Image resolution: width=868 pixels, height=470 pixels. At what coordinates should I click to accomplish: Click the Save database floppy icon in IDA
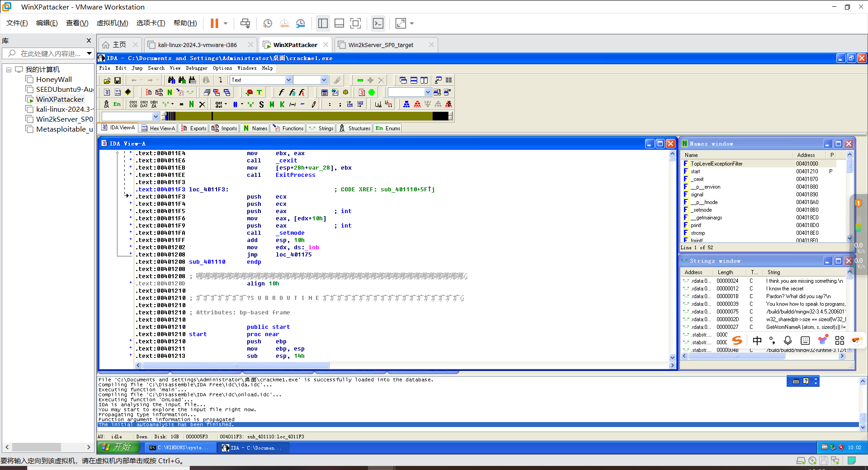(118, 81)
